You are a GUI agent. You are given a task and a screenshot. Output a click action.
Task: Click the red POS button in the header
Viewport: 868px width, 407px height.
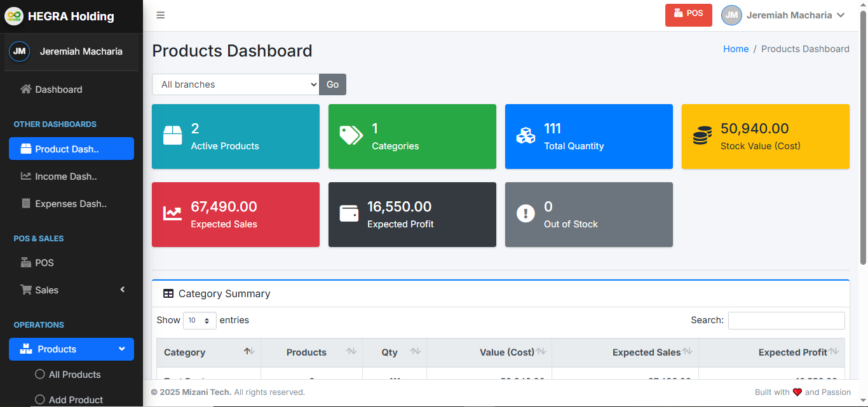tap(688, 15)
